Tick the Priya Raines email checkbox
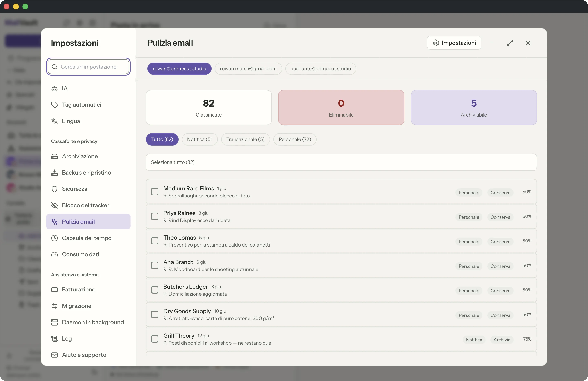 155,216
